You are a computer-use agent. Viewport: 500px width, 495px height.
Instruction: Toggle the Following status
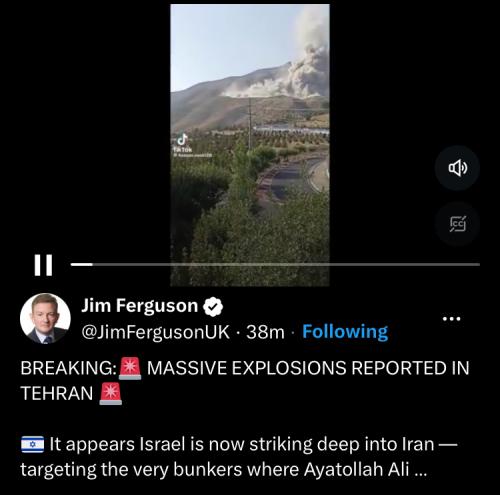pyautogui.click(x=345, y=332)
